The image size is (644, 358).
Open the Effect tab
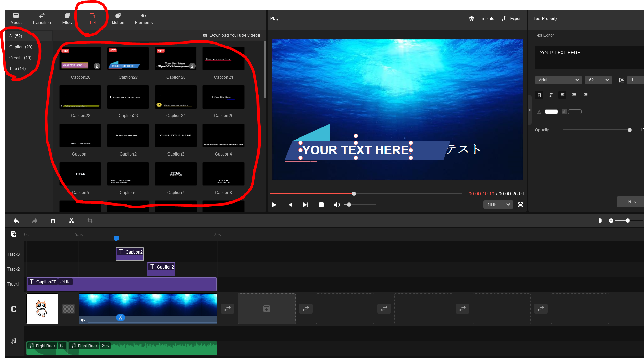[x=67, y=19]
